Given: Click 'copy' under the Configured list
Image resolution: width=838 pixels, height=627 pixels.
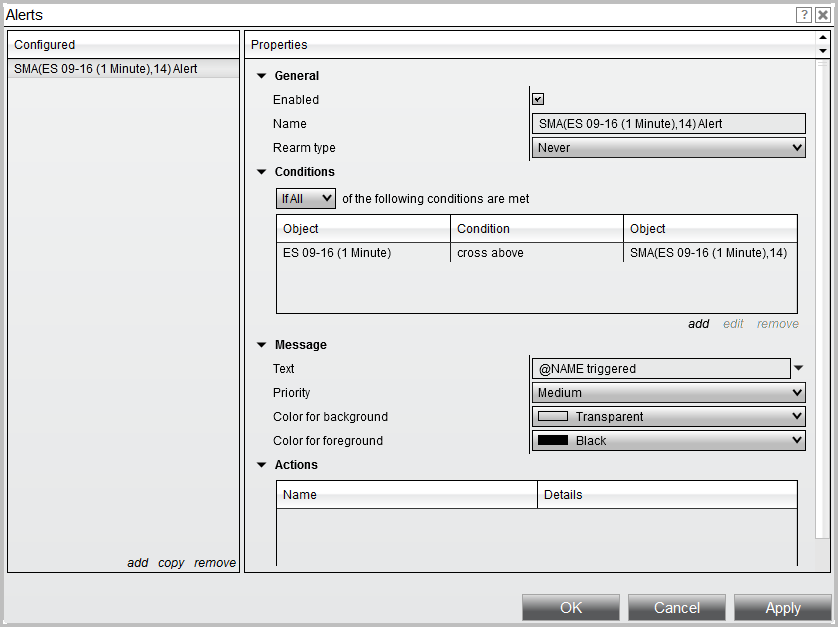Looking at the screenshot, I should [x=170, y=562].
